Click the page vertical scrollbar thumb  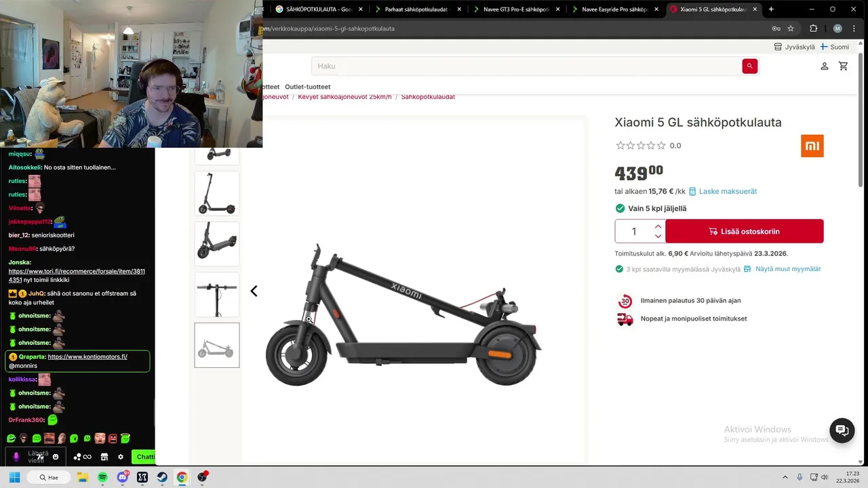[x=861, y=119]
